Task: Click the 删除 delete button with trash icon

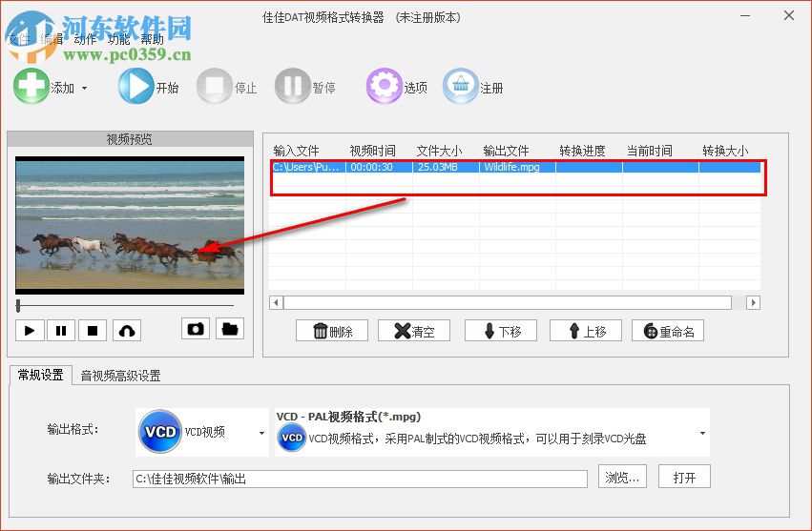Action: (332, 331)
